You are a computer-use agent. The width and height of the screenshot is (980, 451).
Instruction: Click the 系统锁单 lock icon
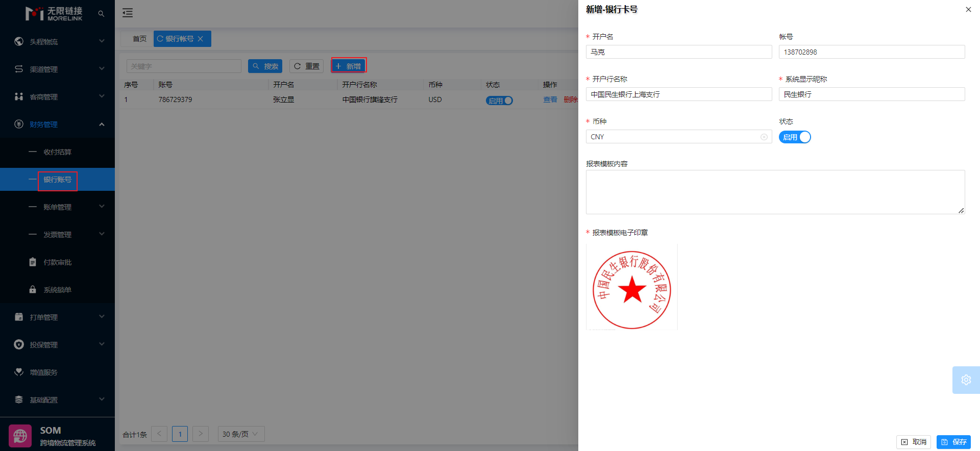[33, 289]
